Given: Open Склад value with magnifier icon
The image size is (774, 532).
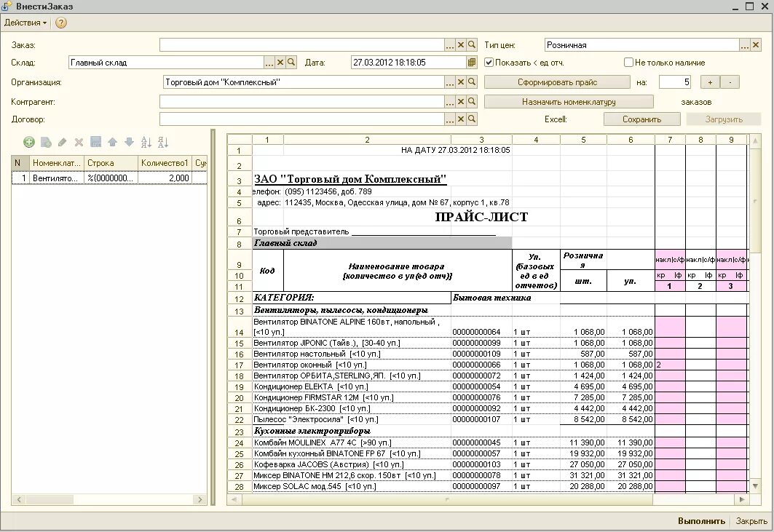Looking at the screenshot, I should pyautogui.click(x=291, y=62).
